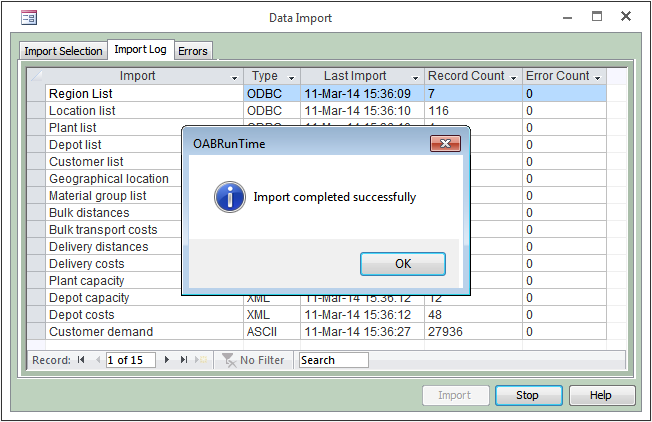
Task: Click the Search box in navigation bar
Action: (333, 360)
